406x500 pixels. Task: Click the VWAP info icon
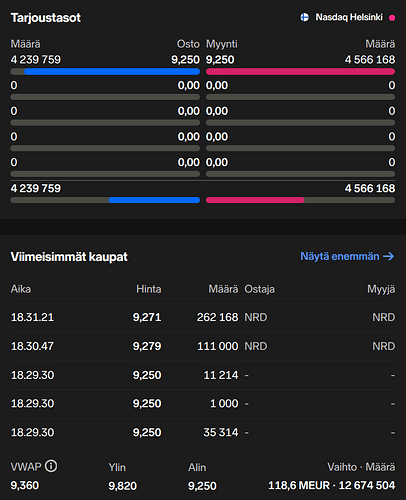click(x=51, y=466)
